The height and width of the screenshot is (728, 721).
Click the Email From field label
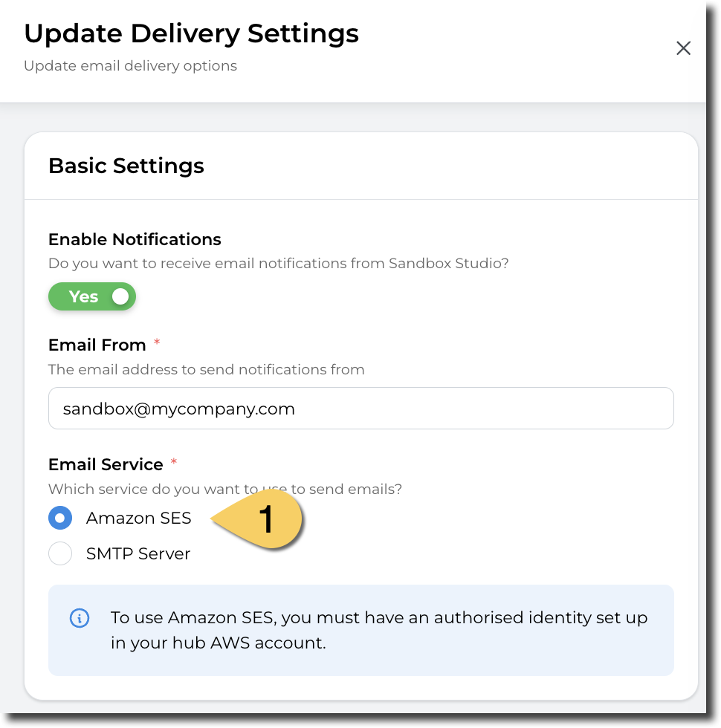(97, 345)
